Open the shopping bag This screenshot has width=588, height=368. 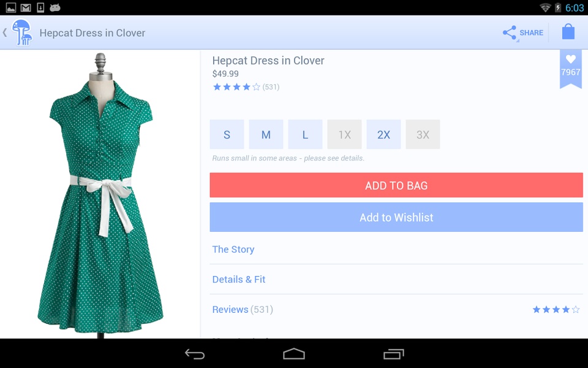pos(568,32)
